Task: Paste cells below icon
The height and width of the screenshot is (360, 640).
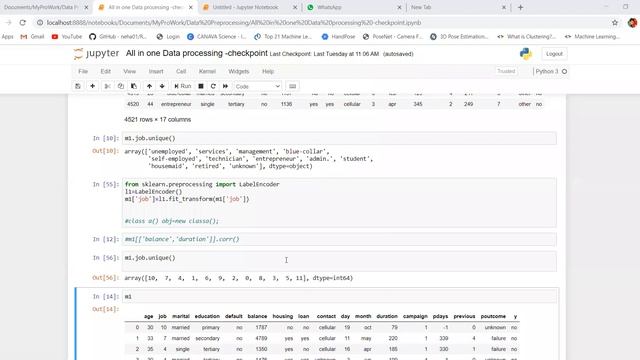Action: [x=134, y=86]
